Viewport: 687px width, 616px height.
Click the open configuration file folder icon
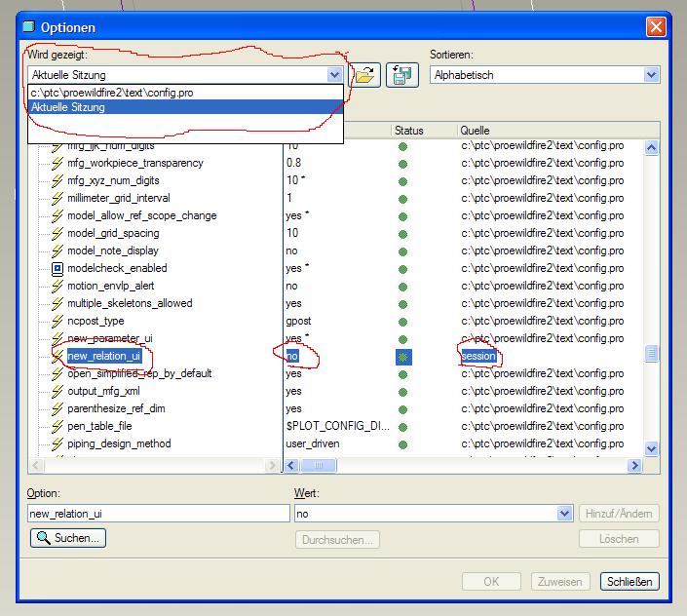point(365,75)
